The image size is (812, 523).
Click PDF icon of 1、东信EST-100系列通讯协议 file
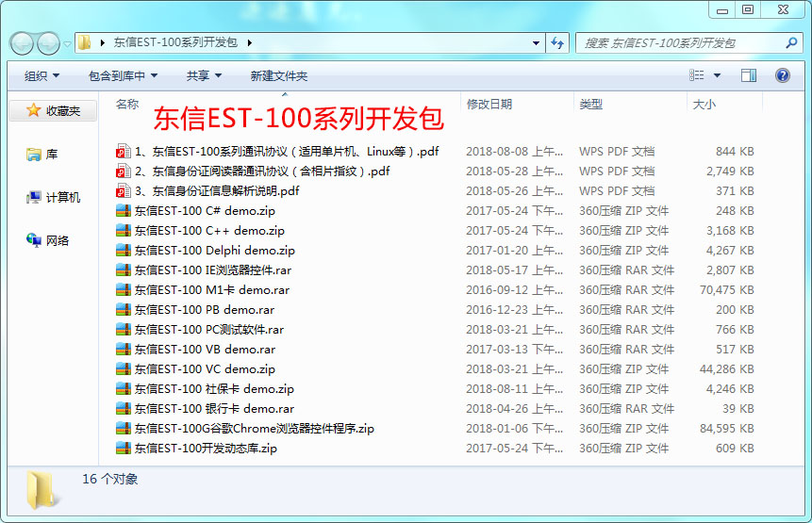click(124, 151)
